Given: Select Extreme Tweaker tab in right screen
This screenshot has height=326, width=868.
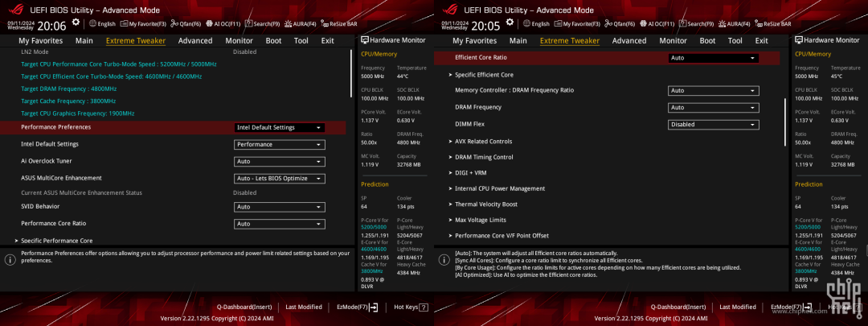Looking at the screenshot, I should [x=570, y=40].
